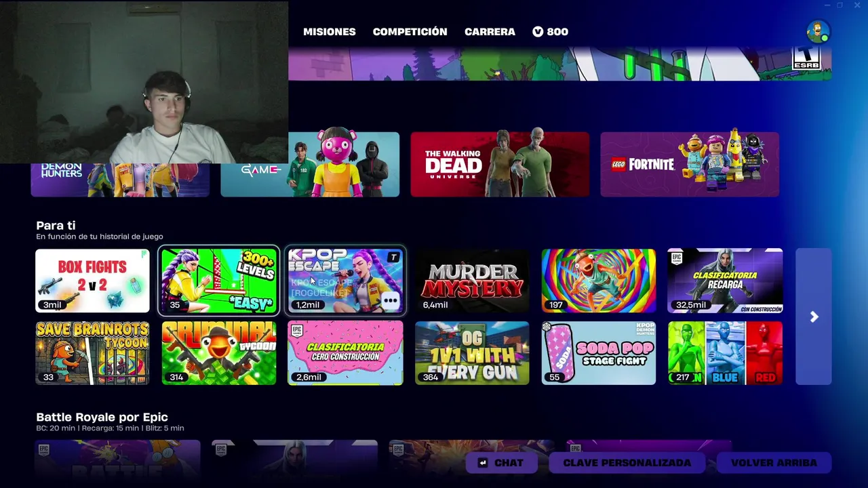Image resolution: width=868 pixels, height=488 pixels.
Task: Select the Green Blue Red island
Action: (725, 353)
